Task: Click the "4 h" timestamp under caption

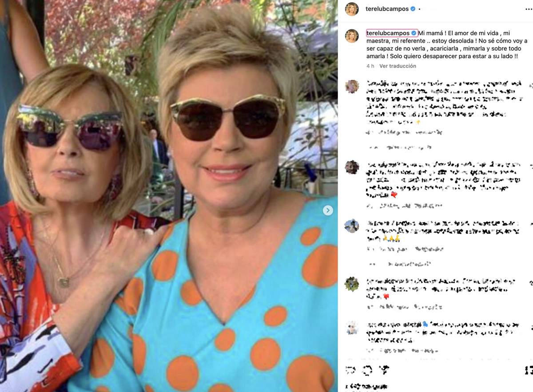Action: 370,66
